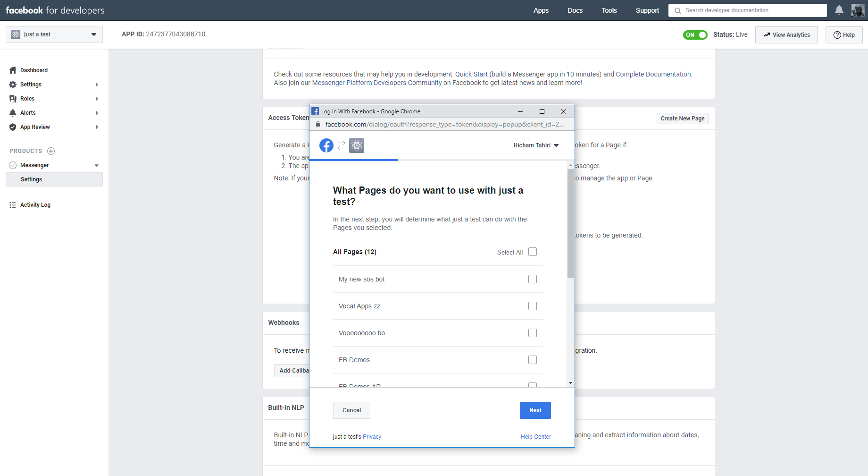Open the Quick Start link

tap(471, 74)
